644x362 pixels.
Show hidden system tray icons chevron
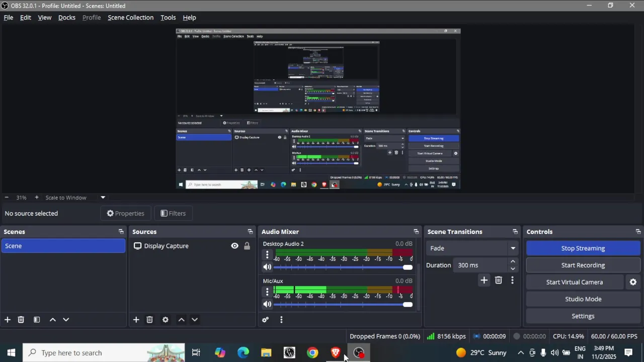(521, 353)
